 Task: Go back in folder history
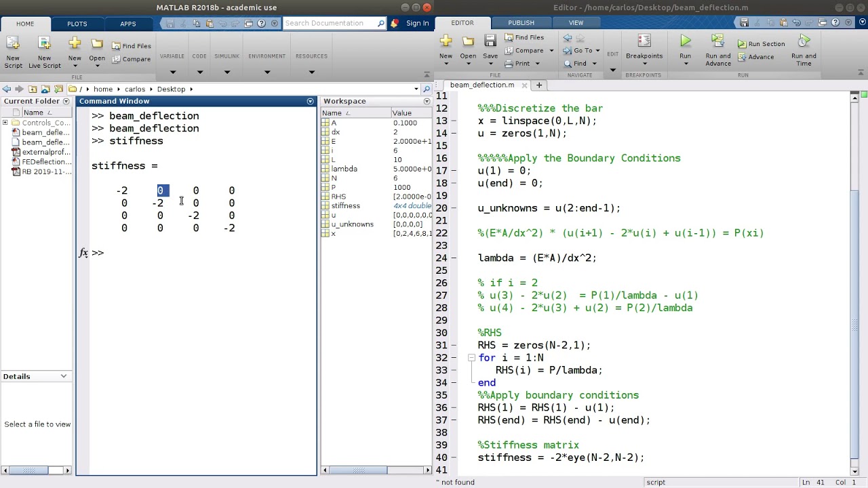click(6, 89)
